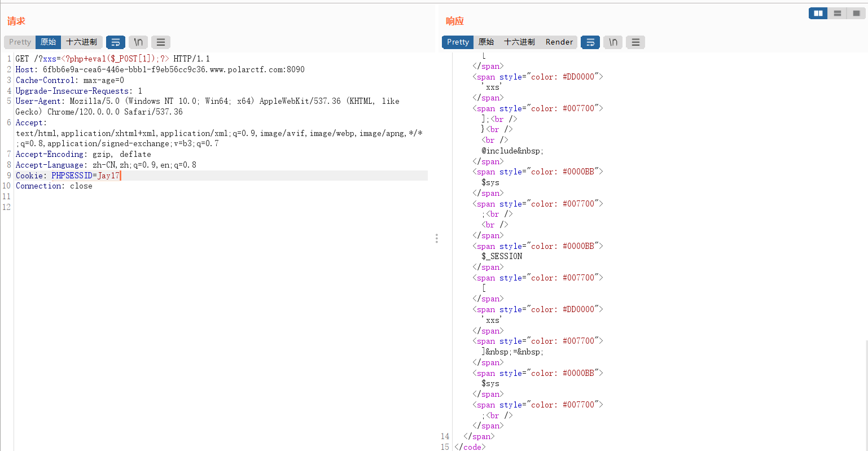The image size is (868, 451).
Task: Click ]&nbsp;=&nbsp; text in response
Action: point(512,352)
